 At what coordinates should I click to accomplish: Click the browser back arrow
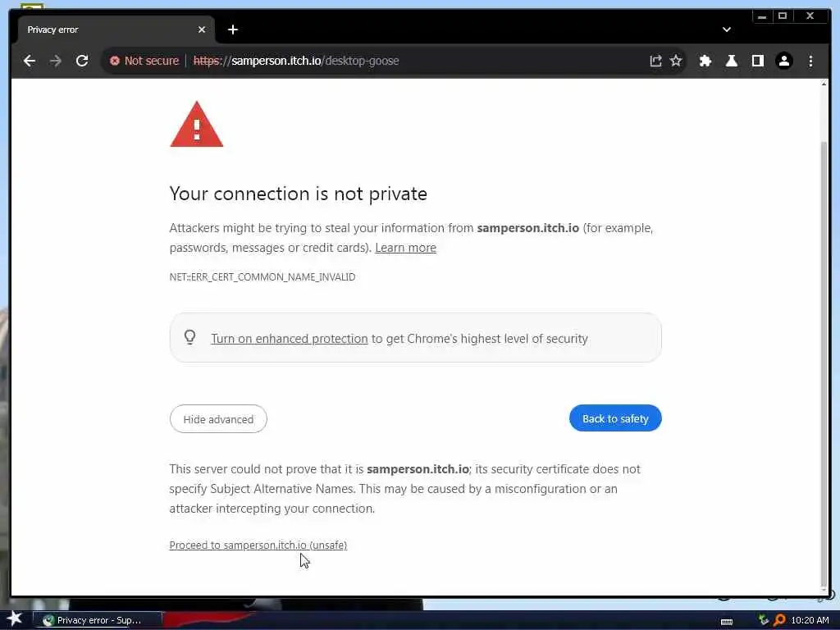(30, 61)
